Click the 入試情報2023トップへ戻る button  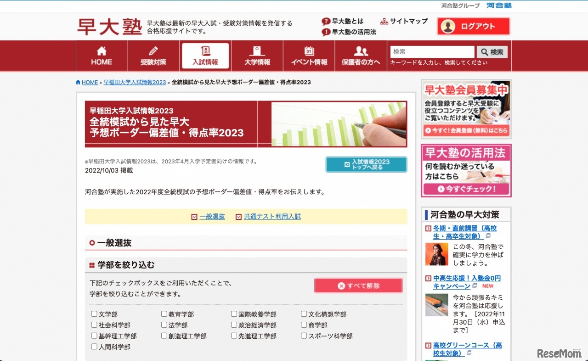click(366, 164)
